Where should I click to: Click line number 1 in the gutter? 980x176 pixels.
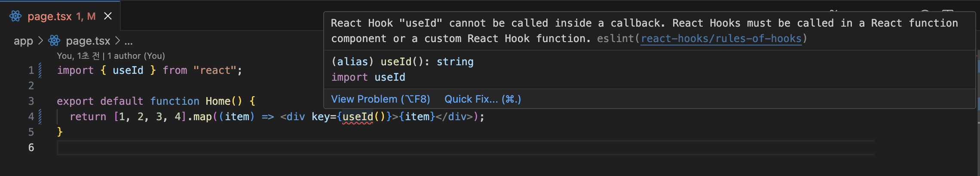[31, 70]
